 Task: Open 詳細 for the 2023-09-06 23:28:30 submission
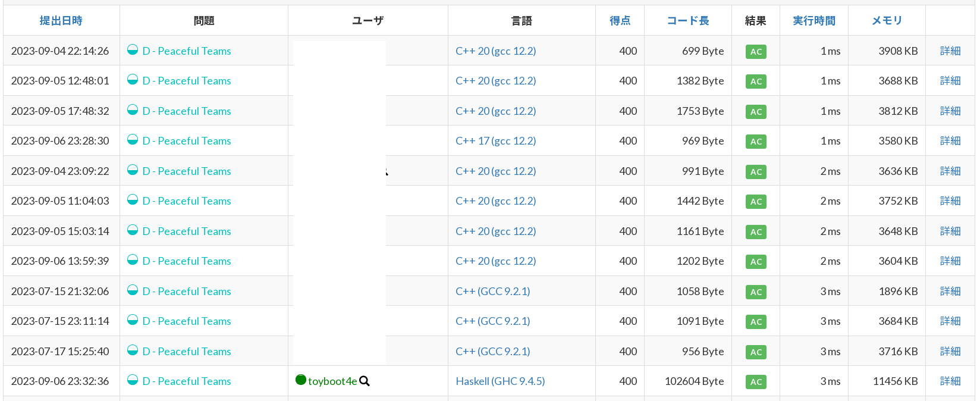pyautogui.click(x=950, y=141)
